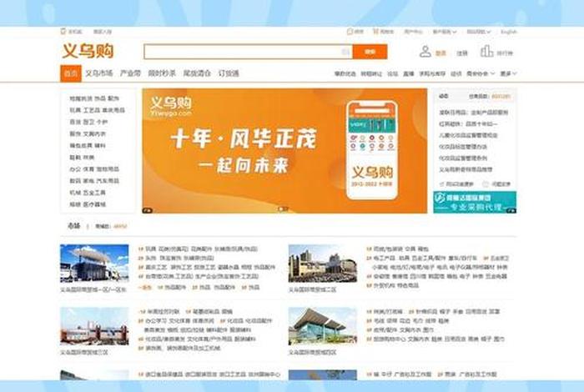Switch site language to English
584x392 pixels.
(509, 32)
